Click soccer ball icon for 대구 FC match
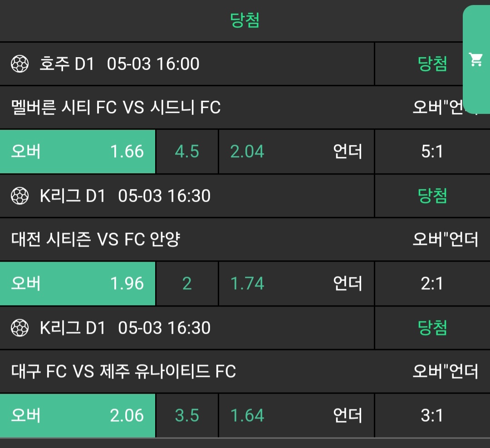Screen dimensions: 490x448 coord(20,328)
